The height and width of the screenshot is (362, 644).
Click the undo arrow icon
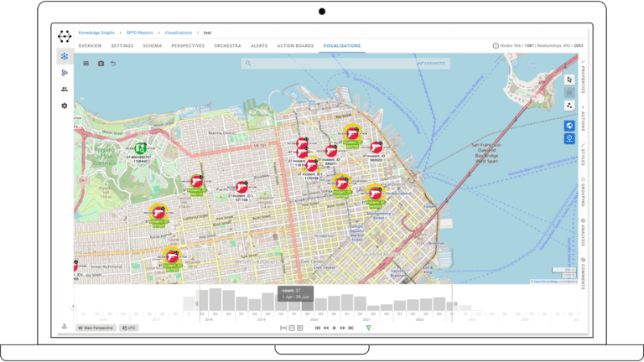(x=113, y=63)
